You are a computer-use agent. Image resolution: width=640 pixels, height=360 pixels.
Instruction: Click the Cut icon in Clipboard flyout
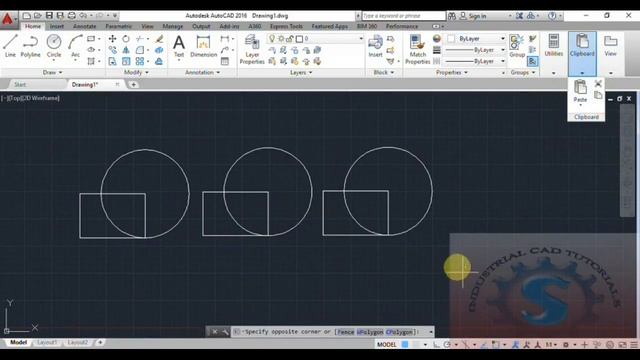pos(598,84)
